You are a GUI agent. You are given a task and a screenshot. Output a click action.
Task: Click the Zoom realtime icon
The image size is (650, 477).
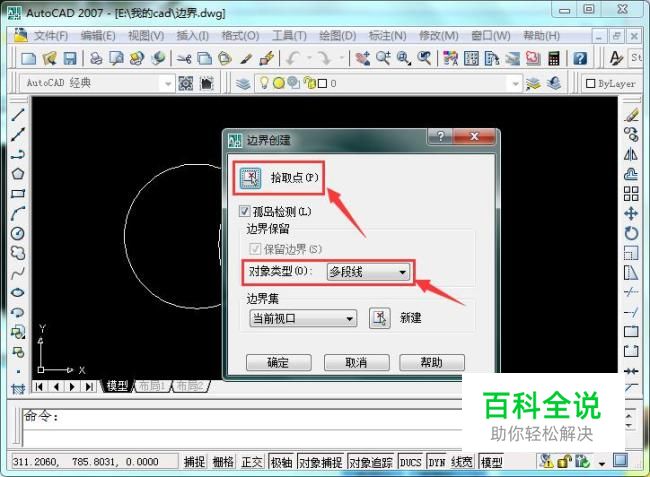(383, 58)
